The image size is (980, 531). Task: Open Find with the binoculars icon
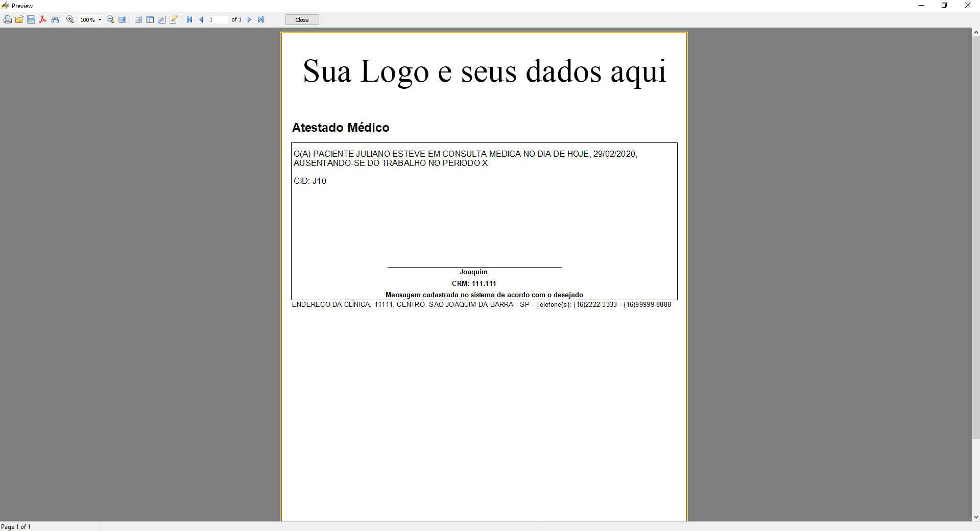55,20
